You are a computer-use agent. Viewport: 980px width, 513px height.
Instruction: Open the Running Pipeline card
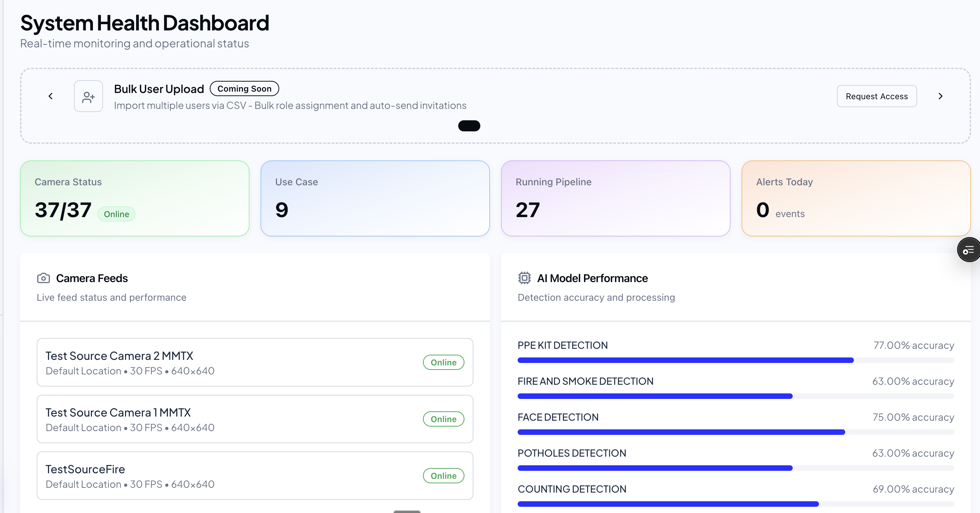click(x=615, y=198)
